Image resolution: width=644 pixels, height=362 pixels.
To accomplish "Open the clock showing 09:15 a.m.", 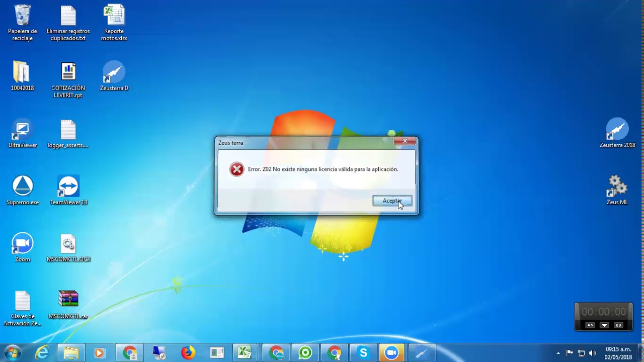I will pos(618,353).
